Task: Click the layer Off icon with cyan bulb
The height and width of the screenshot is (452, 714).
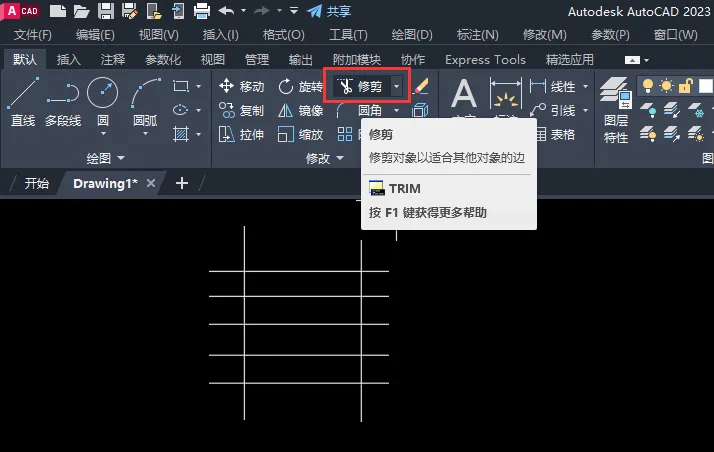Action: click(648, 110)
